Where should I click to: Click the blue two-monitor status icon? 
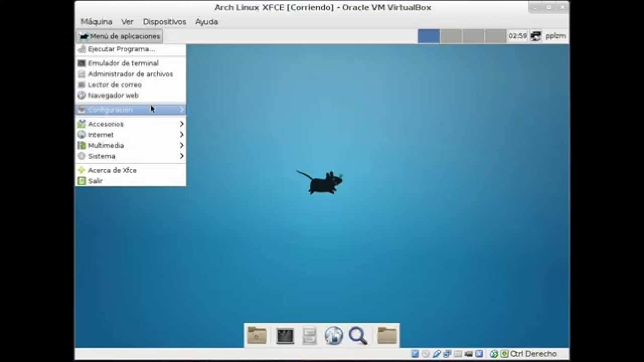pos(447,354)
